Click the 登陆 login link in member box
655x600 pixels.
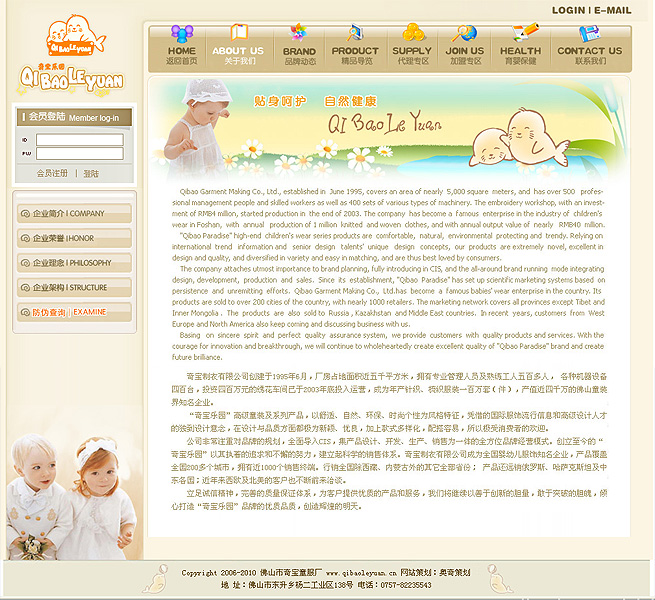coord(91,173)
